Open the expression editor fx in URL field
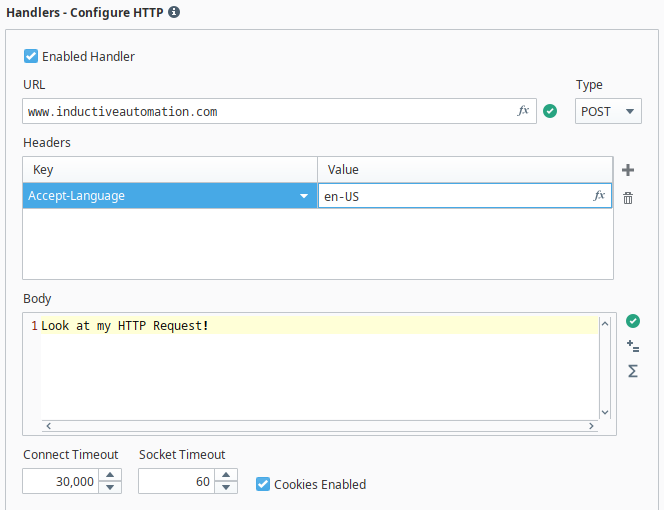 (523, 111)
